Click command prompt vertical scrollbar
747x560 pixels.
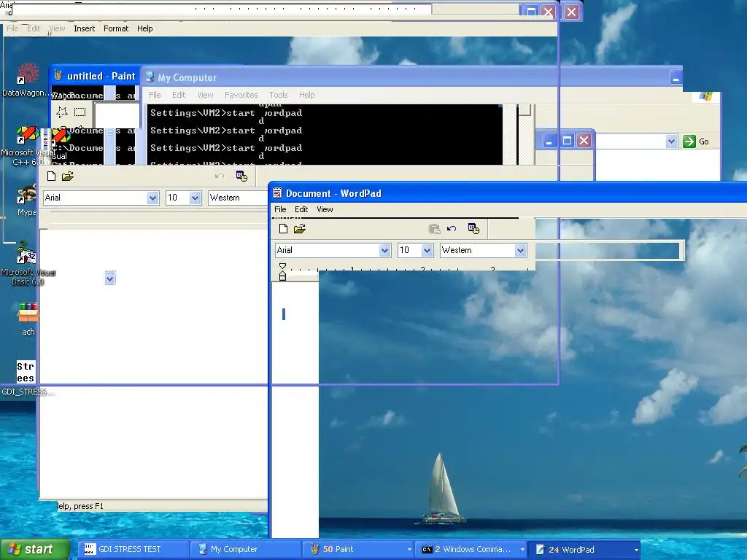point(525,134)
